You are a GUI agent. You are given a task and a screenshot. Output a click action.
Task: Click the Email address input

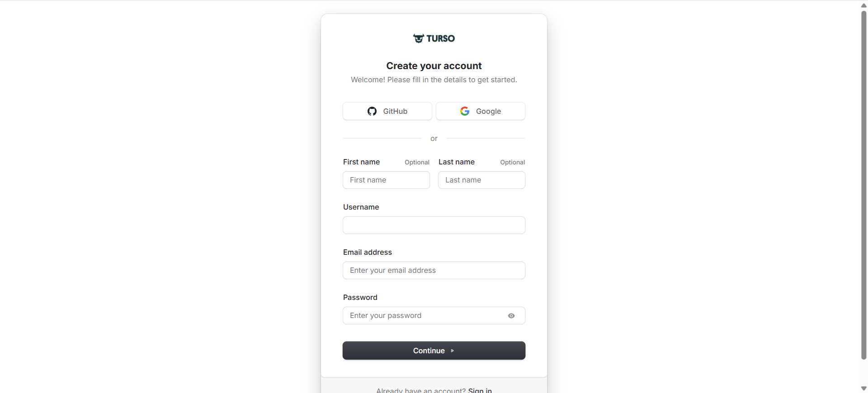(x=434, y=270)
